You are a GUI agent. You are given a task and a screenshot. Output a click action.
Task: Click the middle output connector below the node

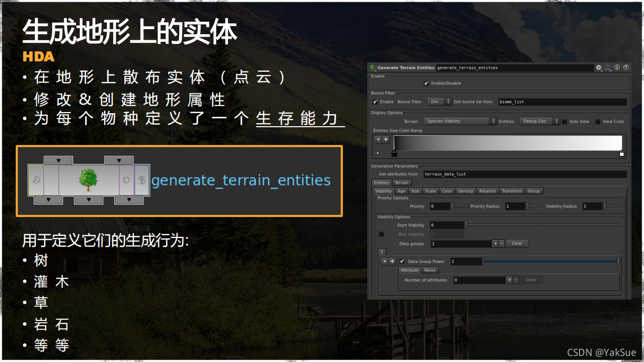point(89,200)
